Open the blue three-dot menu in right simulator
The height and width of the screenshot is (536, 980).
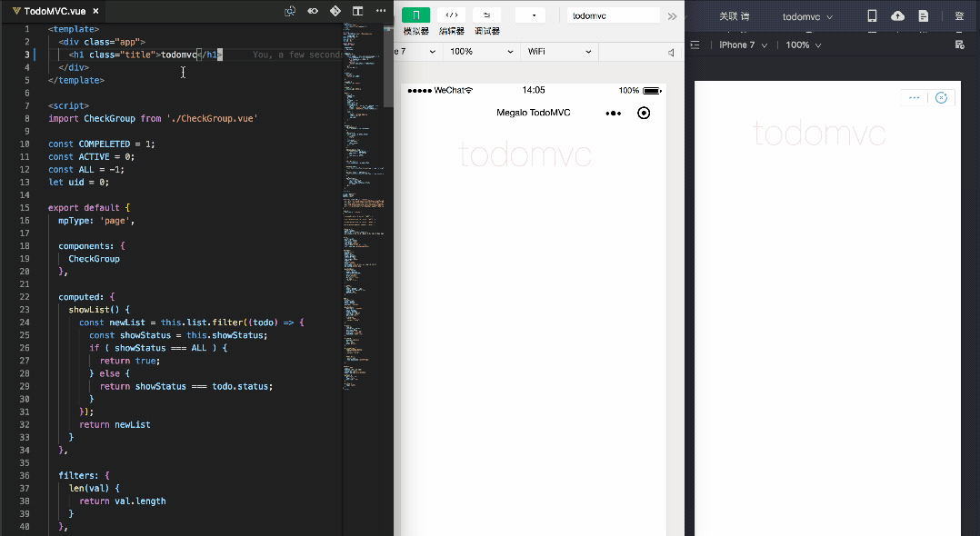coord(915,97)
